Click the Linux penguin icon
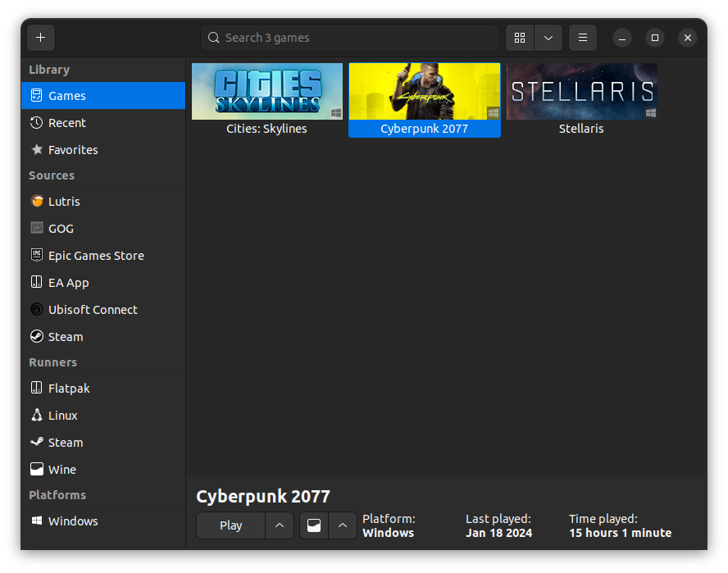 [x=37, y=415]
